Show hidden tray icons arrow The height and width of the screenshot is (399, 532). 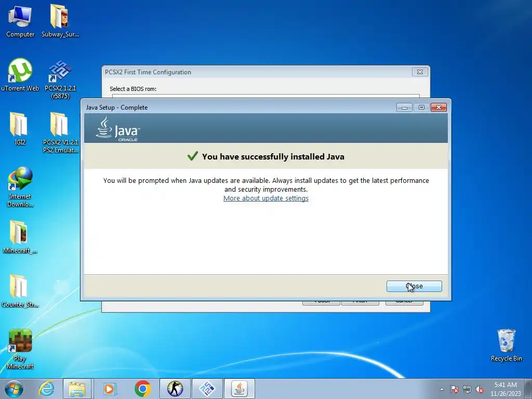442,389
